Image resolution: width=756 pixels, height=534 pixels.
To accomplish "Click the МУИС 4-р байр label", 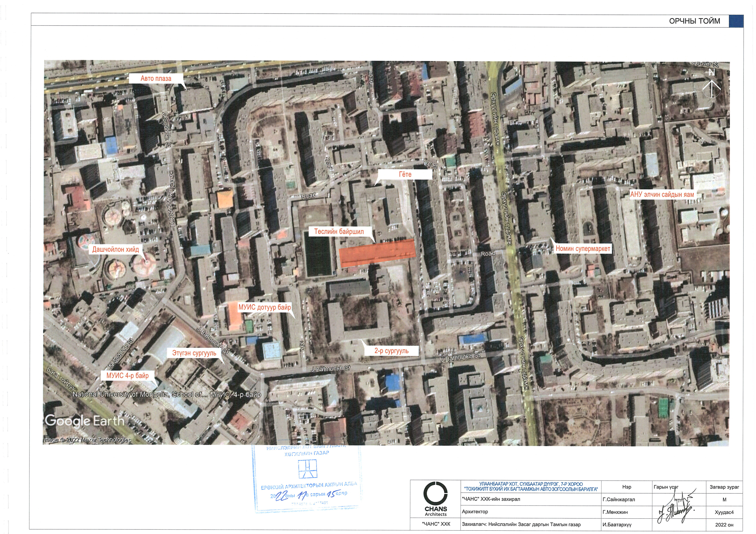I will [127, 375].
